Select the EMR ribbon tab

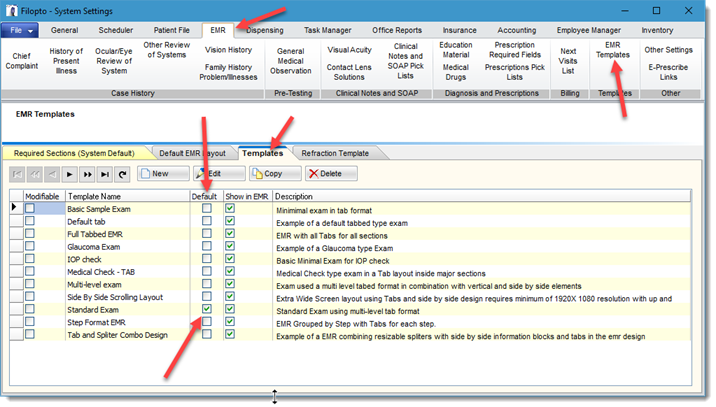tap(218, 30)
